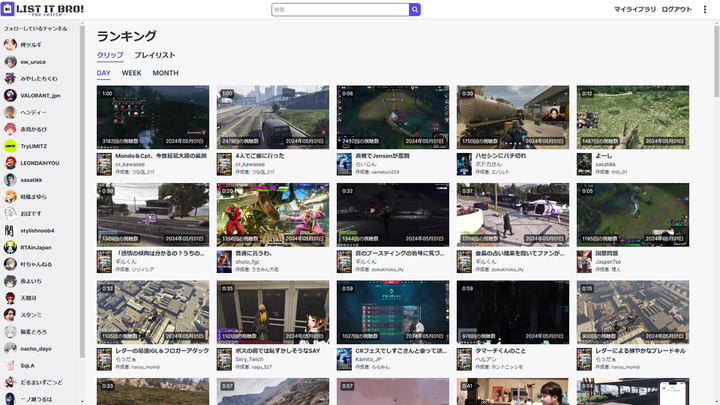Play the 4人でご飯に行った clip thumbnail
The width and height of the screenshot is (720, 405).
273,117
